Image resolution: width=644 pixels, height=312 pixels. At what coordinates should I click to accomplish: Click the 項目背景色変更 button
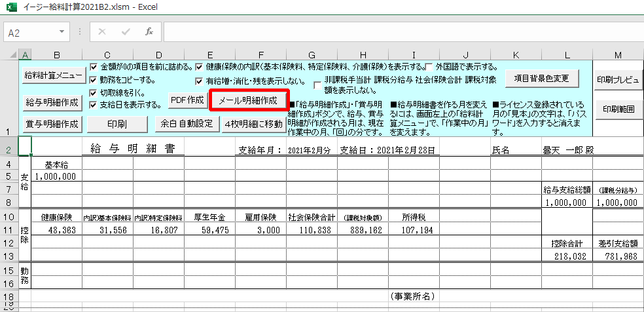[543, 78]
